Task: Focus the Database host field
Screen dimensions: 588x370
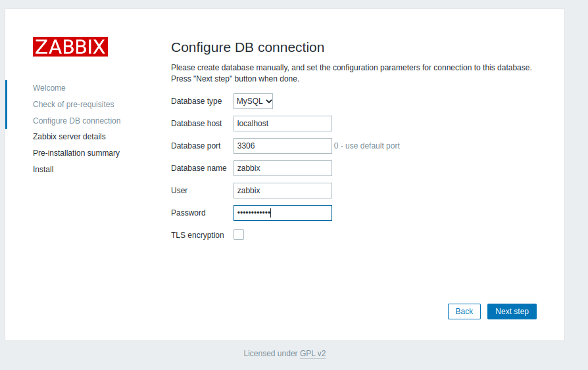Action: pos(283,124)
